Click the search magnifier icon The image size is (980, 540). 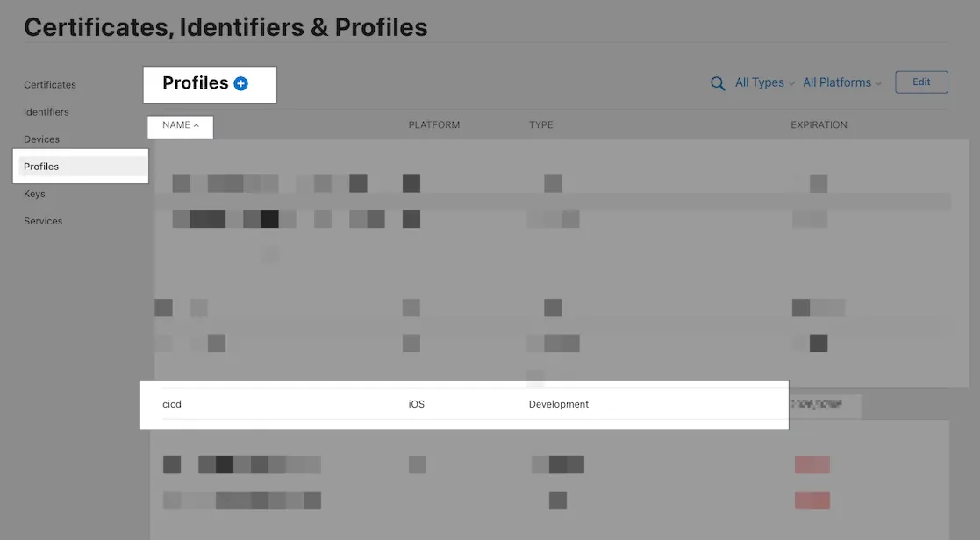point(718,83)
